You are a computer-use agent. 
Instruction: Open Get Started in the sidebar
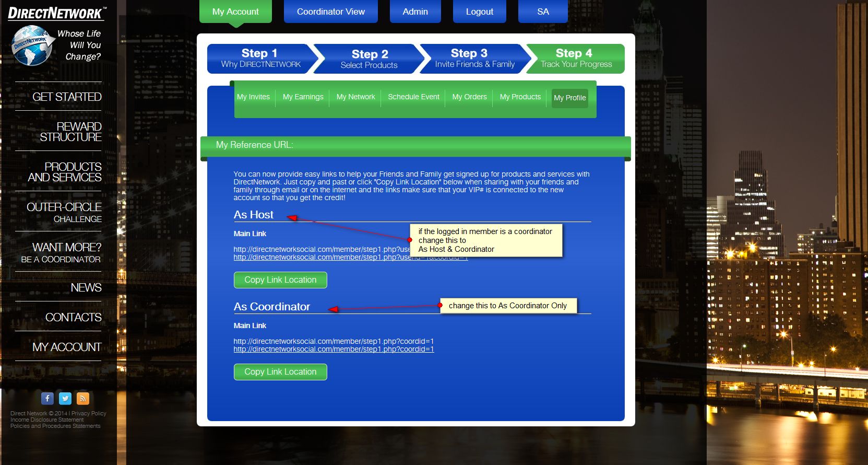67,97
